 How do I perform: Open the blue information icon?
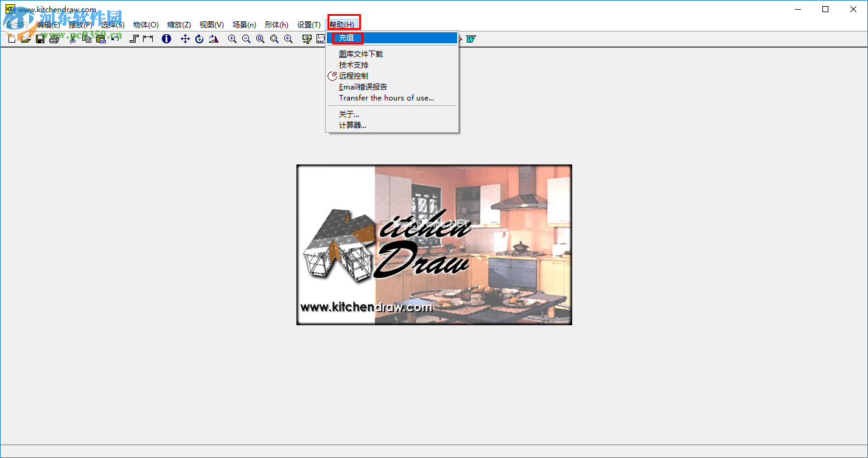tap(166, 39)
